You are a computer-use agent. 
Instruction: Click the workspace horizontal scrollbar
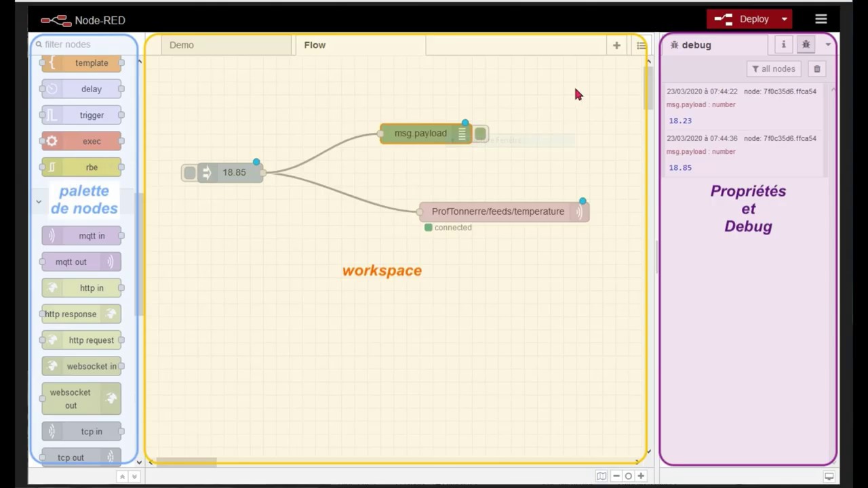point(186,462)
